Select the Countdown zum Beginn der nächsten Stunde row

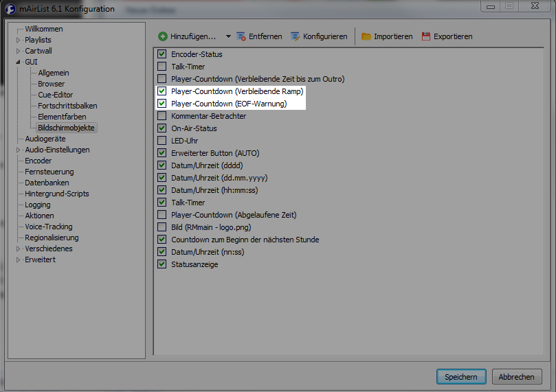point(245,240)
